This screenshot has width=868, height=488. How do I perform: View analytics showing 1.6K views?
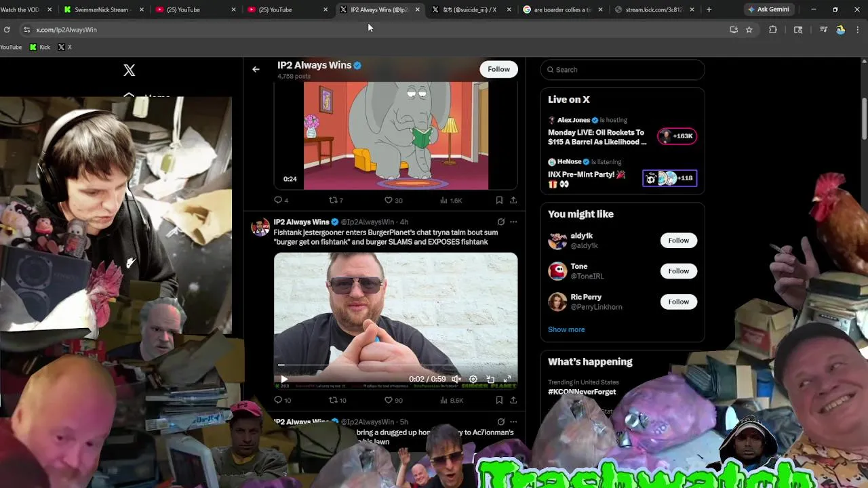(x=451, y=200)
